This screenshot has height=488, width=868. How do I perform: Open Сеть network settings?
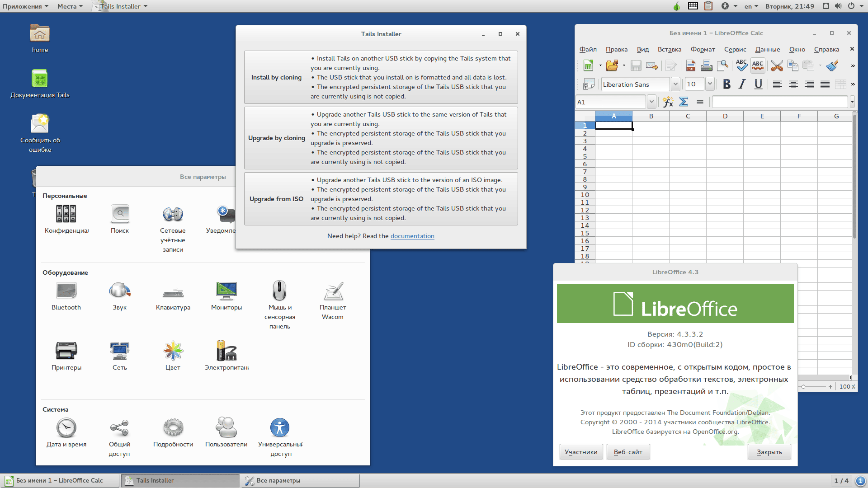point(120,356)
